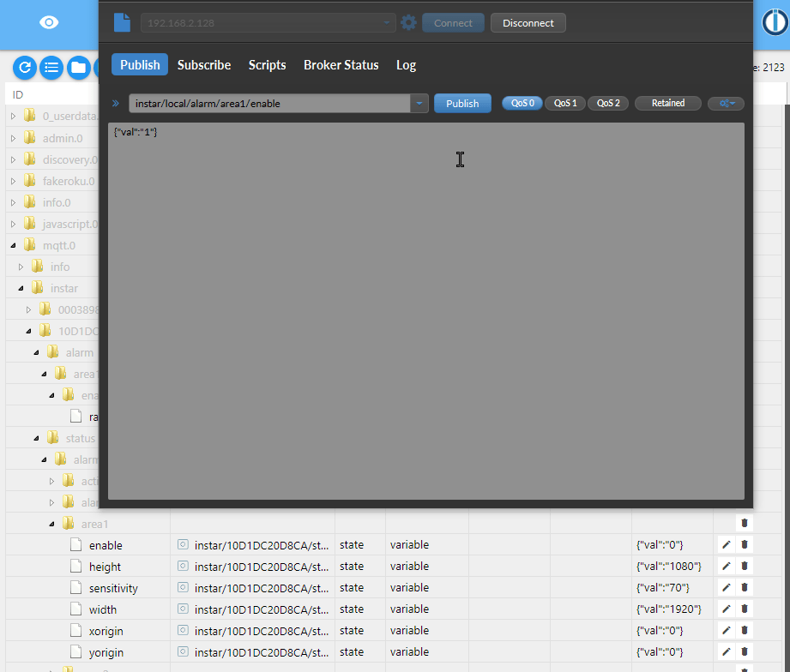Screen dimensions: 790x672
Task: Open the publish topic dropdown arrow
Action: click(419, 104)
